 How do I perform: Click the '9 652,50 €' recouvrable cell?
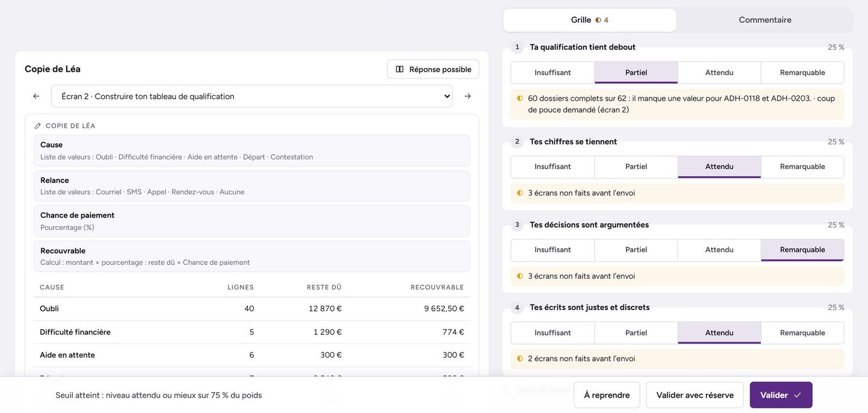444,309
